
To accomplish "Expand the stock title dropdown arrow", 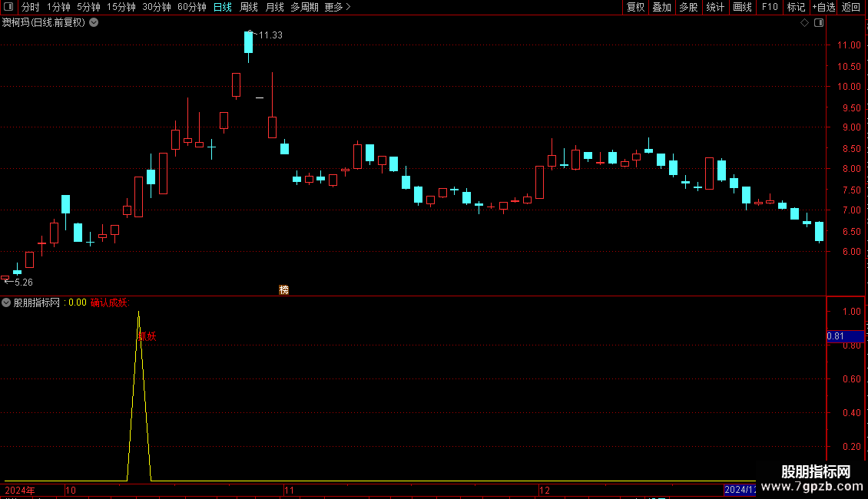I will click(94, 23).
